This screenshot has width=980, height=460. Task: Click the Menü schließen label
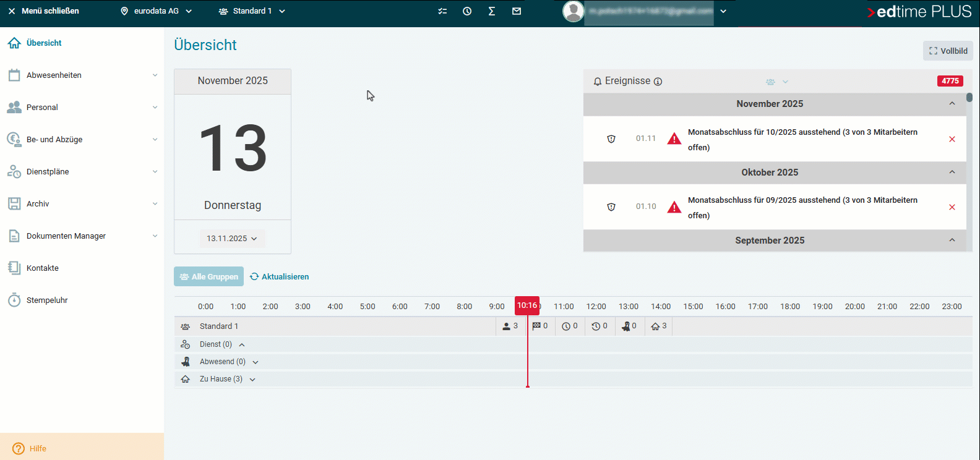pos(50,11)
